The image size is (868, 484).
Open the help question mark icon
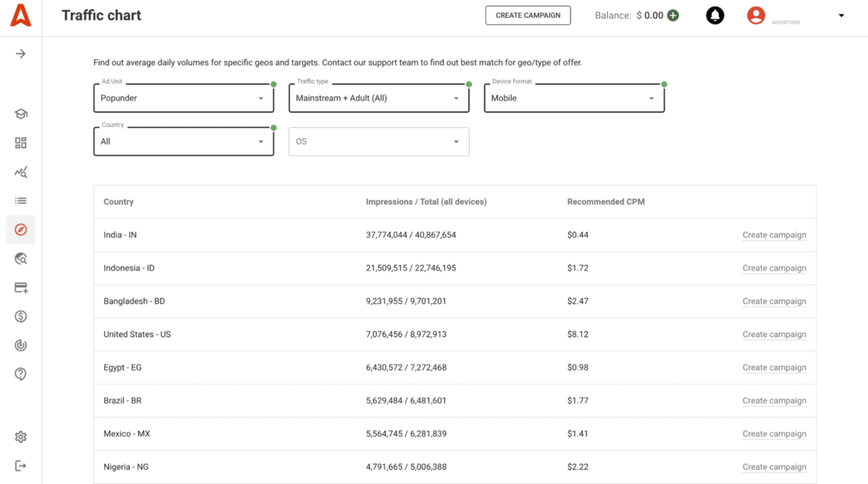point(20,374)
